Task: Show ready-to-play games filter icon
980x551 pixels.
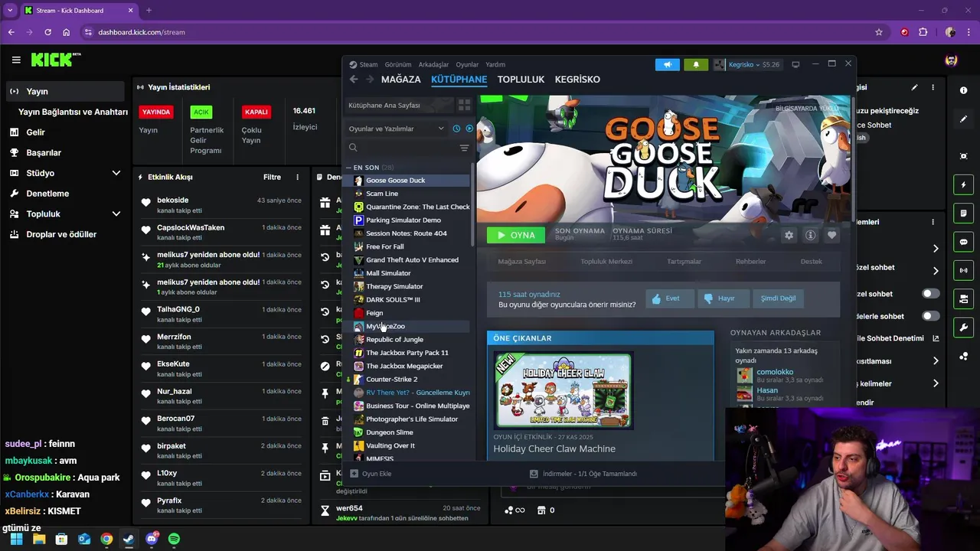Action: pos(469,129)
